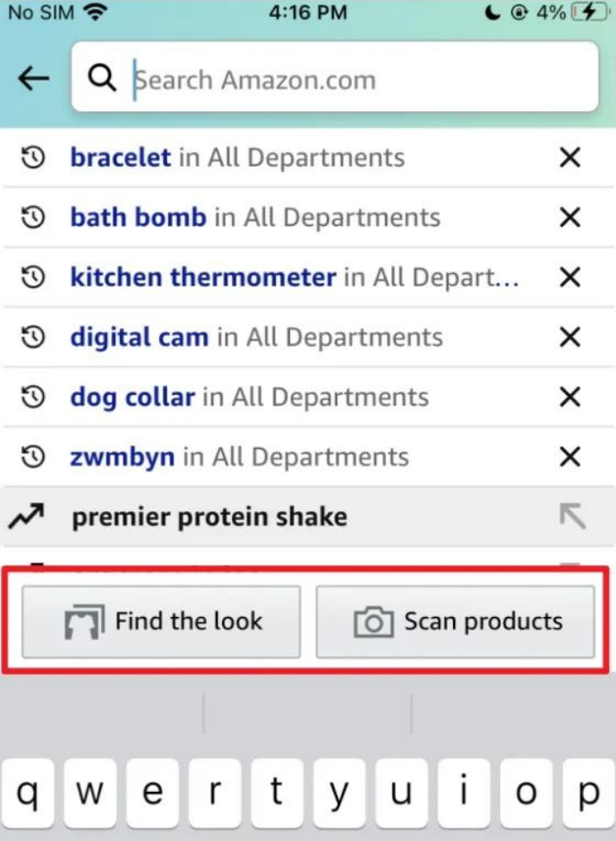Select the bracelet search suggestion
616x841 pixels.
(121, 159)
